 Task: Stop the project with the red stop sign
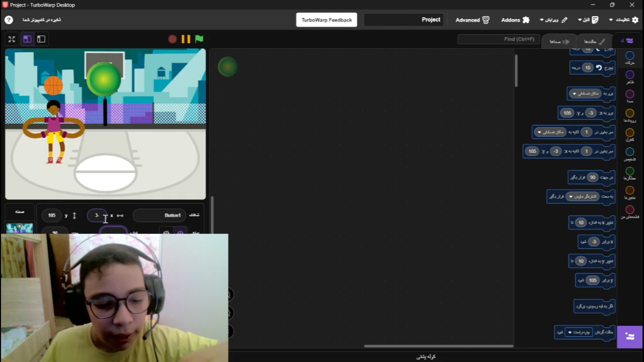click(172, 39)
